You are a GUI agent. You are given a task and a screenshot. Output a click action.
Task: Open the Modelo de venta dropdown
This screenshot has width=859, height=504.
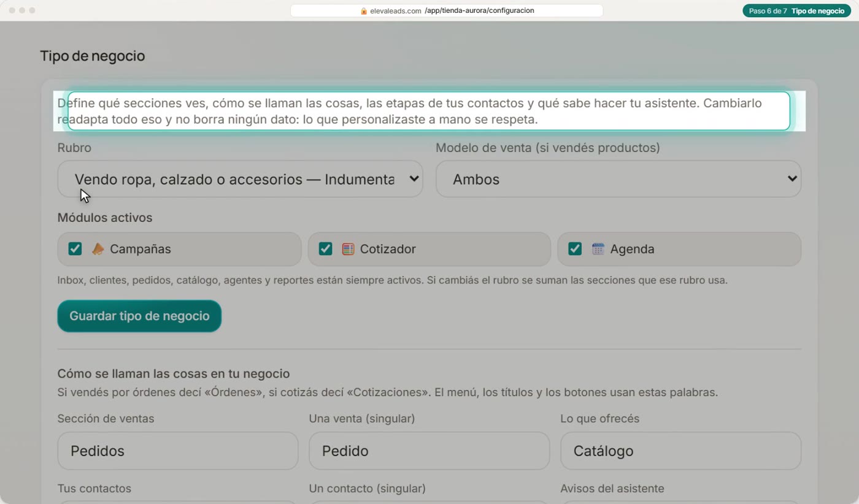(618, 179)
